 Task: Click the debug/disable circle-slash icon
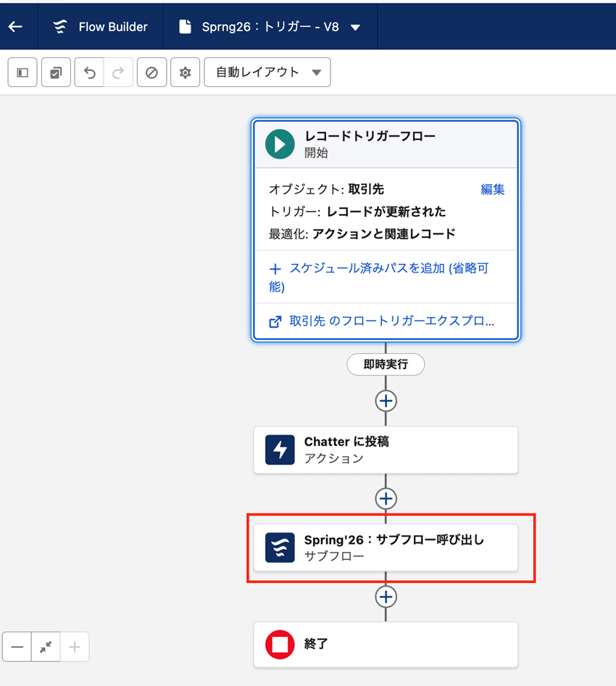(x=151, y=73)
